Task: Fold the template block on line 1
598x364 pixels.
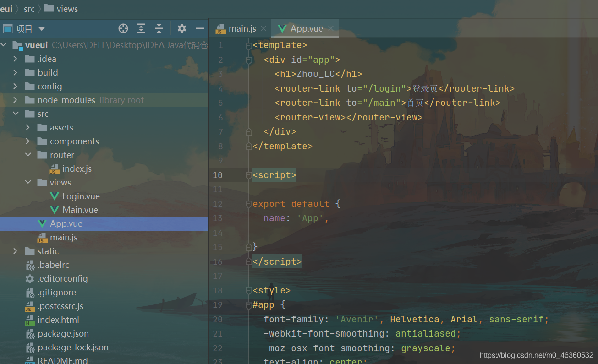Action: pyautogui.click(x=249, y=45)
